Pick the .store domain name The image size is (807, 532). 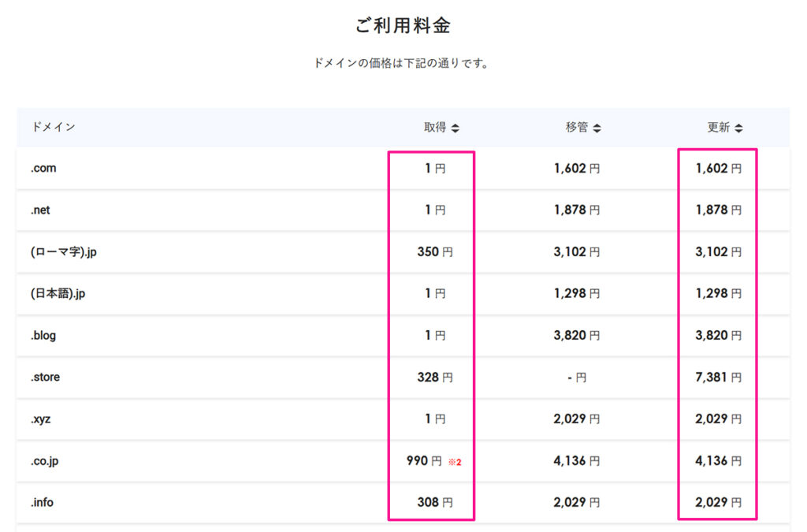[46, 378]
